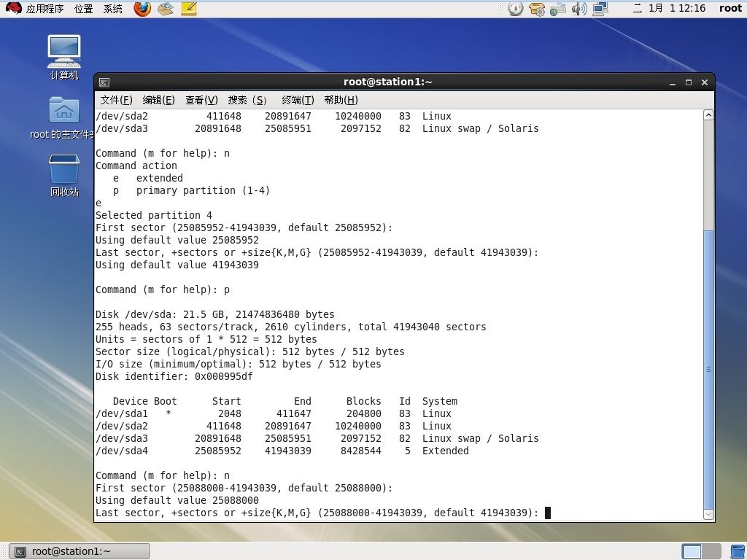Click the Blocks value 8428544
This screenshot has width=747, height=560.
pyautogui.click(x=360, y=451)
